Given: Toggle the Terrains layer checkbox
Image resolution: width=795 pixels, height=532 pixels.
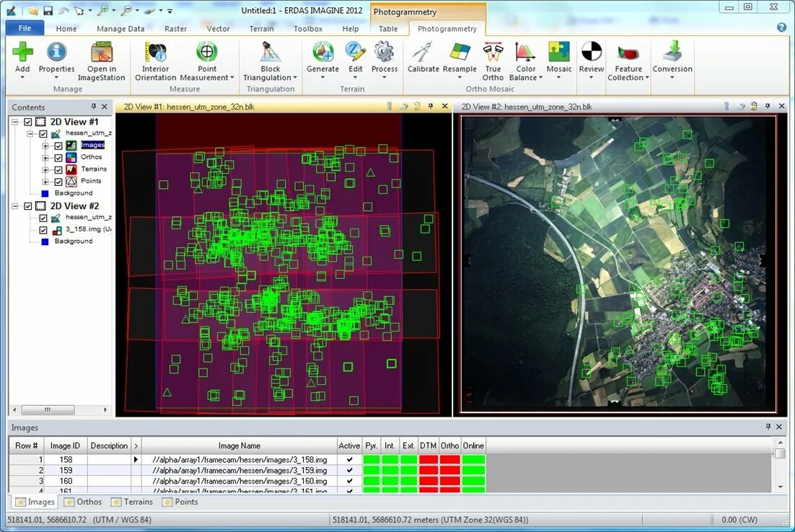Looking at the screenshot, I should click(59, 169).
